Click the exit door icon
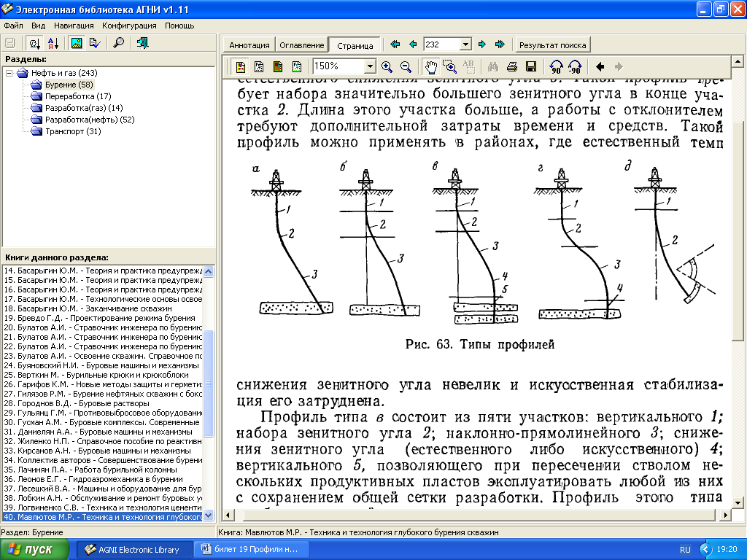 [x=142, y=43]
